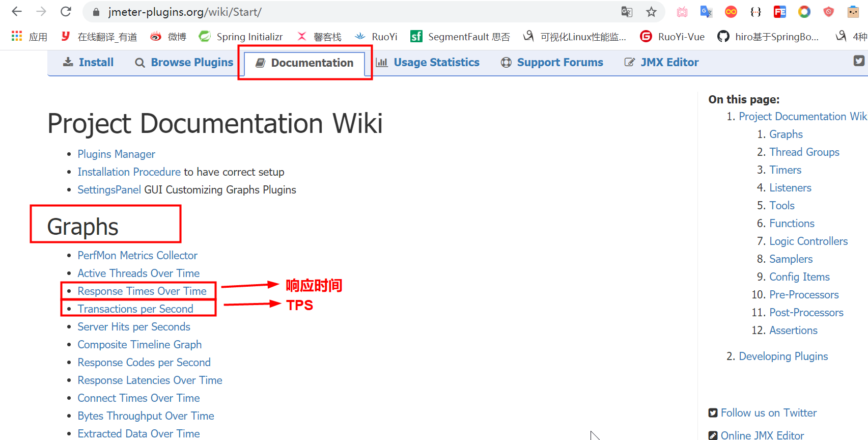Open the pink bilibili extension icon

[x=682, y=12]
